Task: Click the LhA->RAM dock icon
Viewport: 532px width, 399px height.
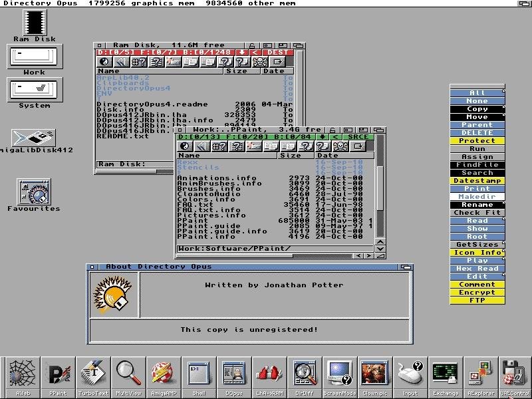Action: point(269,377)
